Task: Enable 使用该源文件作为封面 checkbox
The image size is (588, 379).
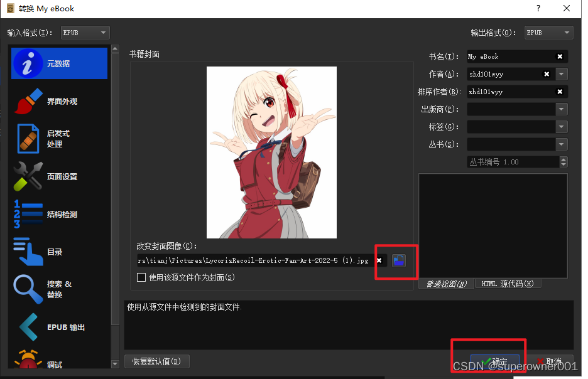Action: [141, 277]
